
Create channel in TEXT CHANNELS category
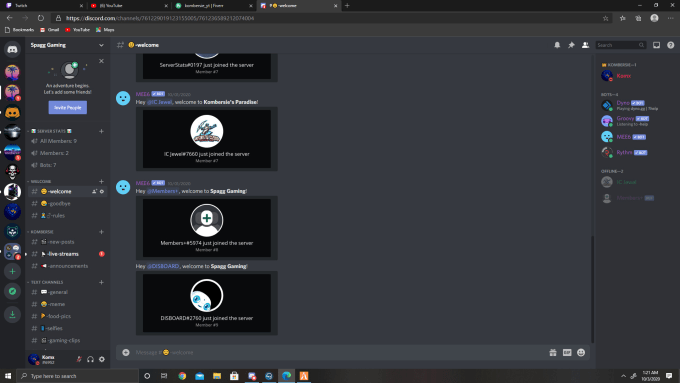[101, 282]
